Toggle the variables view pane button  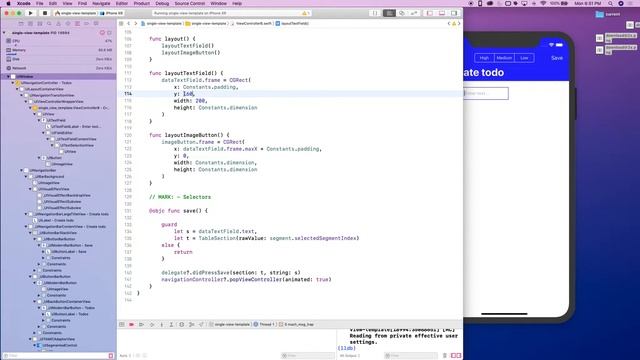pos(453,356)
